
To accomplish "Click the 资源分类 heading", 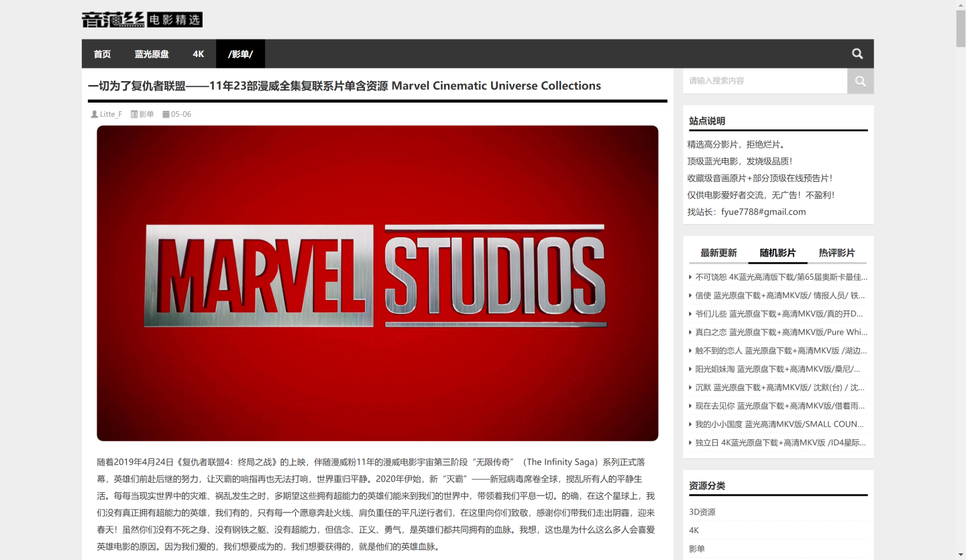I will pyautogui.click(x=707, y=486).
